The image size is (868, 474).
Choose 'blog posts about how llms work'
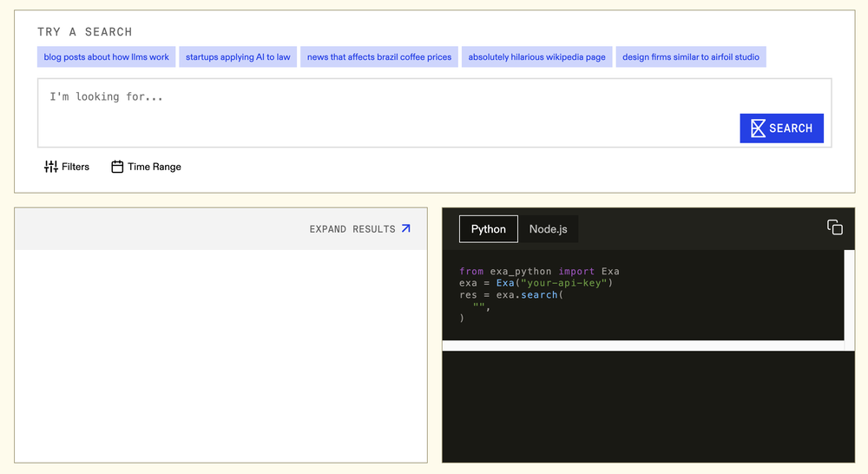[106, 57]
